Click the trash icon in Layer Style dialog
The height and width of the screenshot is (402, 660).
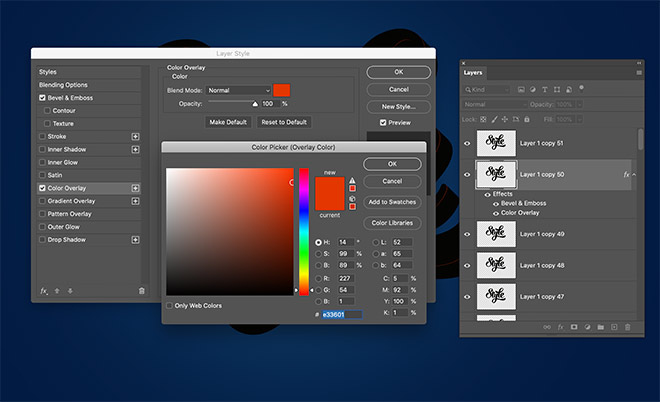pyautogui.click(x=141, y=291)
